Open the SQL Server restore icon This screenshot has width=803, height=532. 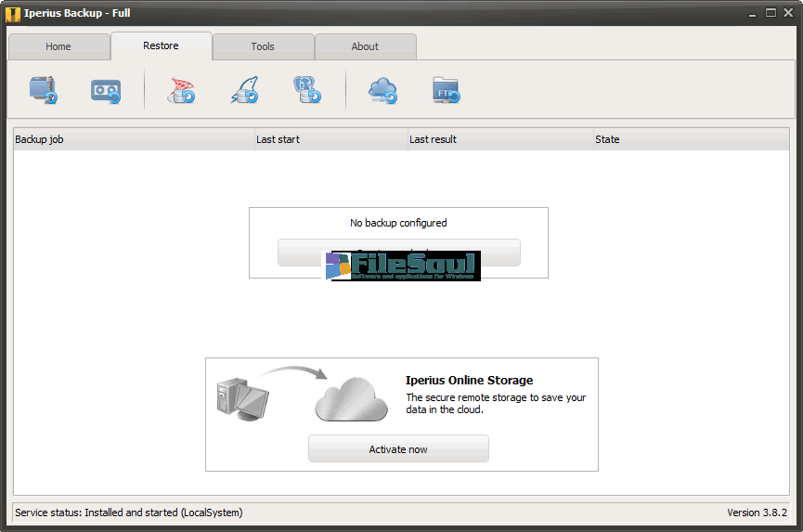[180, 90]
